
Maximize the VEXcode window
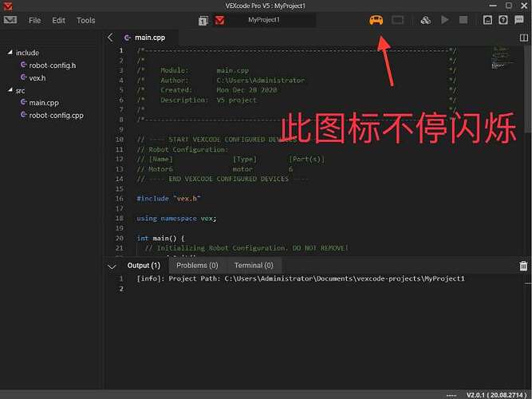509,6
